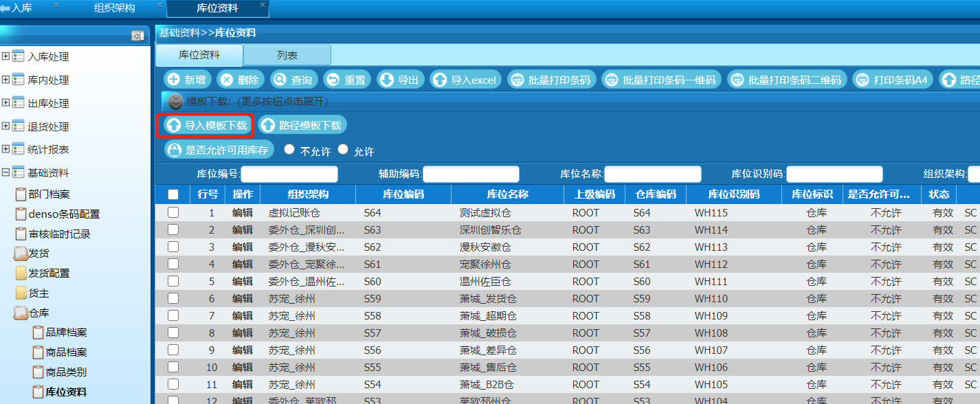Click the 新增 add button
Screen dimensions: 980x404
point(187,80)
